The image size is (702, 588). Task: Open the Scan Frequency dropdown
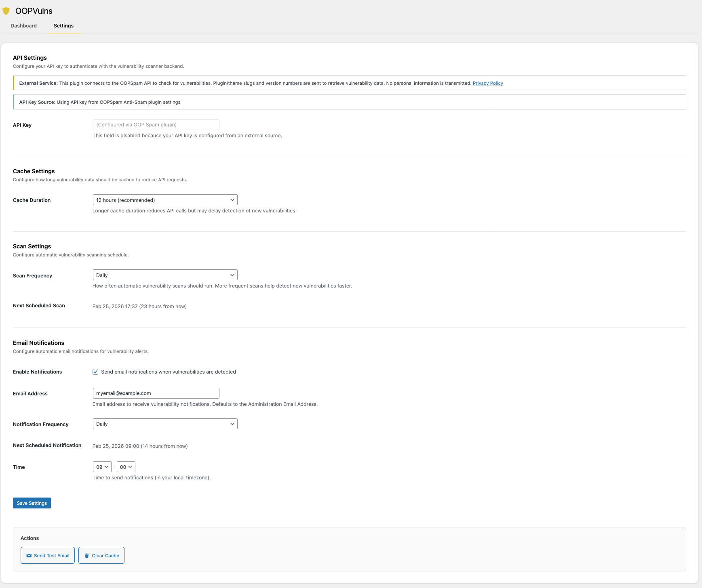click(165, 275)
